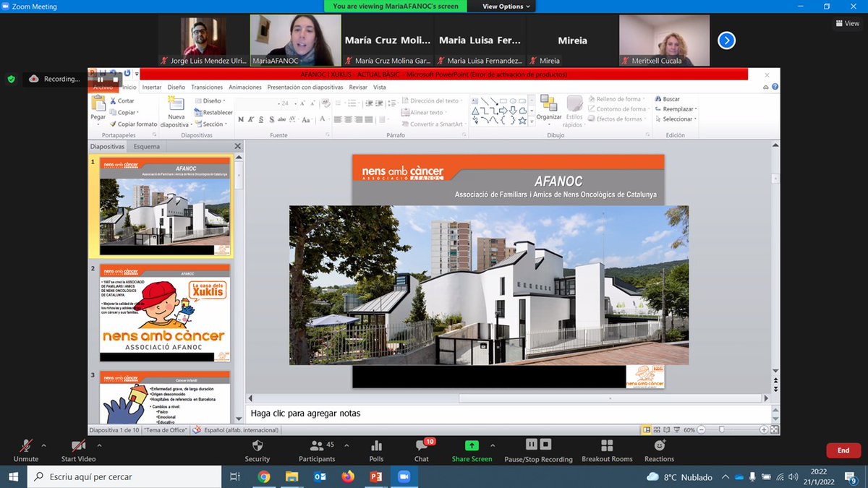Screen dimensions: 868x488
Task: Select the star shape in gallery
Action: [522, 121]
